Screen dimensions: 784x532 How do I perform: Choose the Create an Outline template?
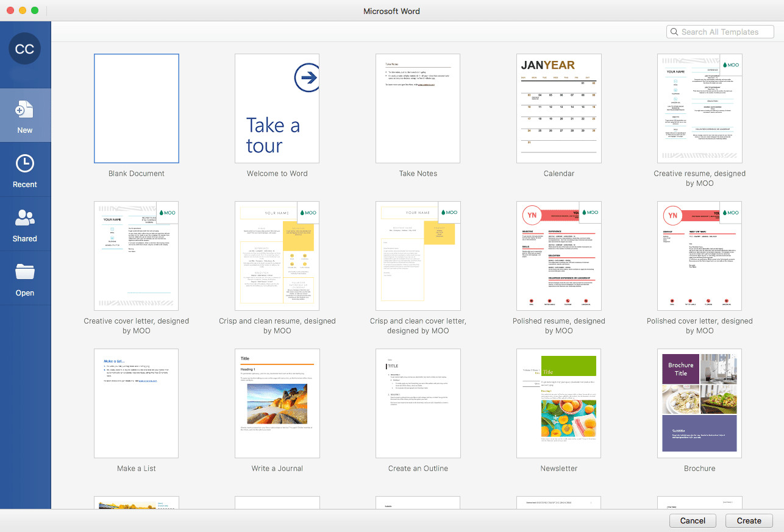pos(418,403)
